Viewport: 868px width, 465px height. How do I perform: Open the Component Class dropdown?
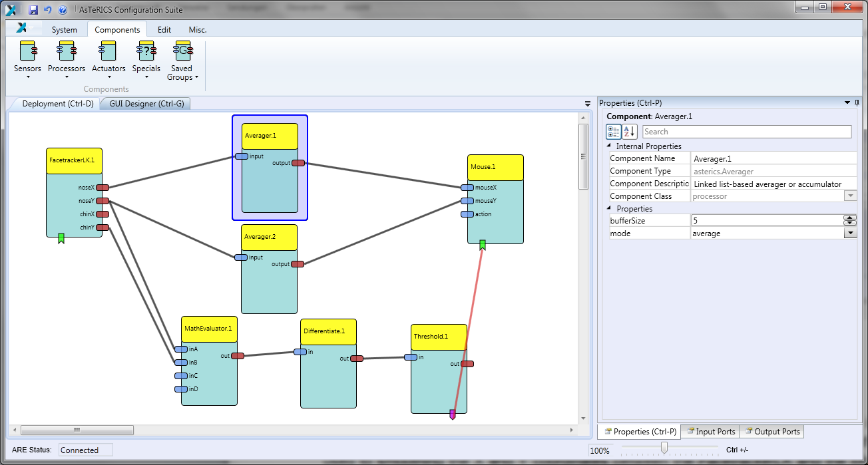click(x=850, y=196)
